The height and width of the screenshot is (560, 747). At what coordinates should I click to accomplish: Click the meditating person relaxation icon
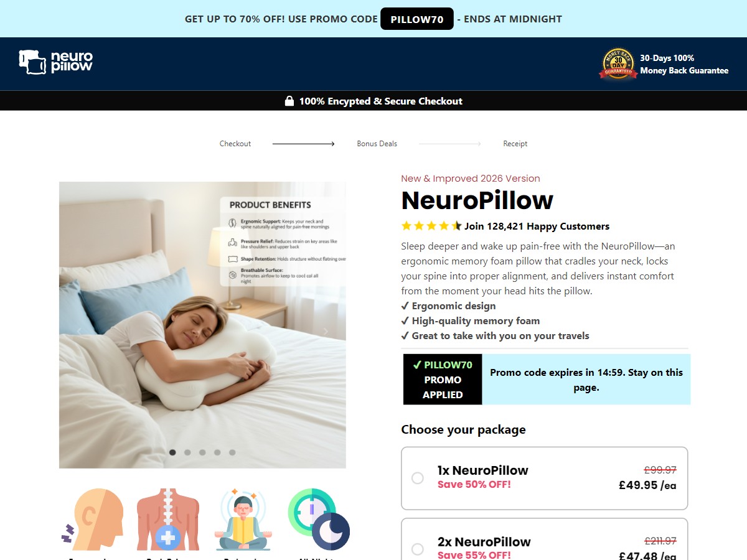tap(243, 520)
